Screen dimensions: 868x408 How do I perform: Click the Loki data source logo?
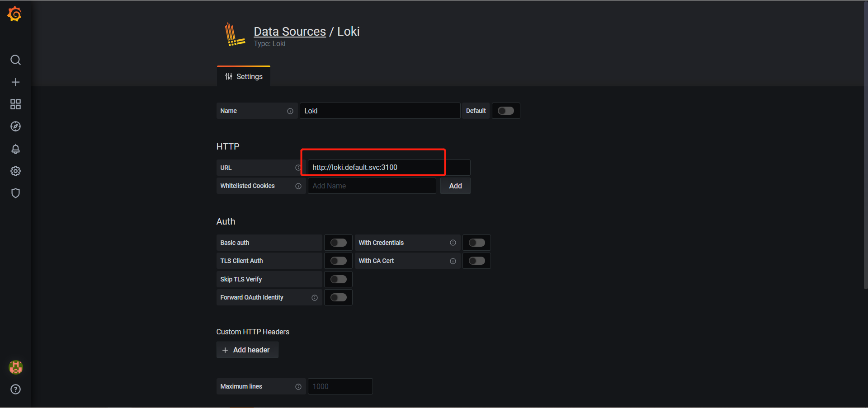click(235, 34)
